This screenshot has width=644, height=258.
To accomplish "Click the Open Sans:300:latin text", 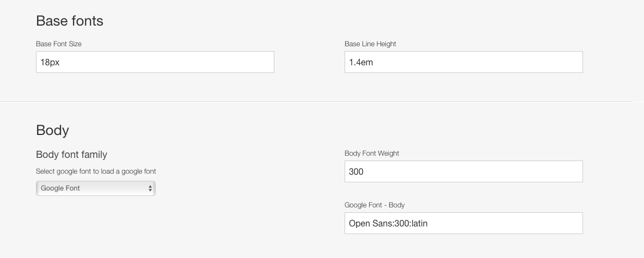I will pos(388,224).
